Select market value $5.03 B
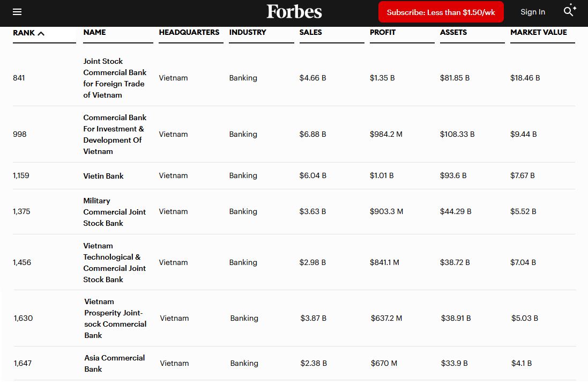Screen dimensions: 588x383 525,319
